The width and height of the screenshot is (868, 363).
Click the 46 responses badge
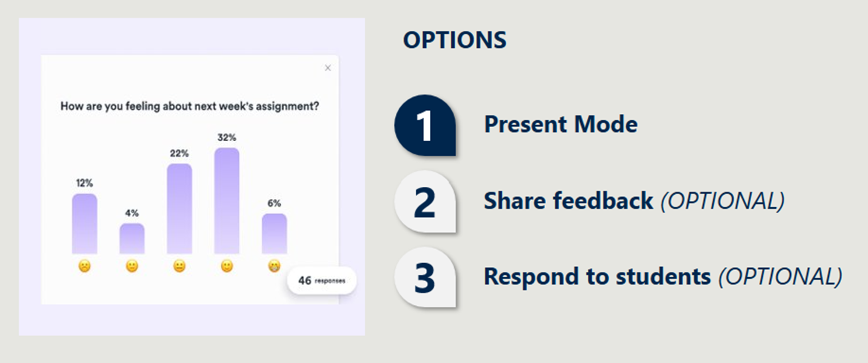point(321,280)
